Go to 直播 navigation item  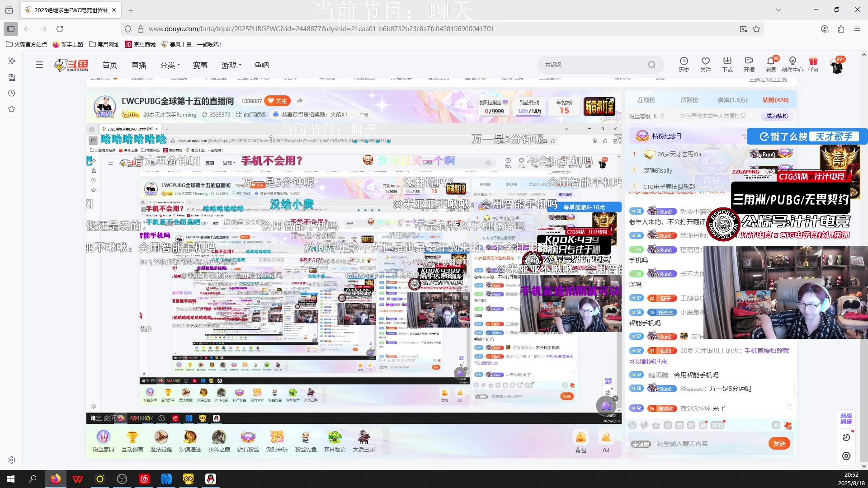(139, 65)
